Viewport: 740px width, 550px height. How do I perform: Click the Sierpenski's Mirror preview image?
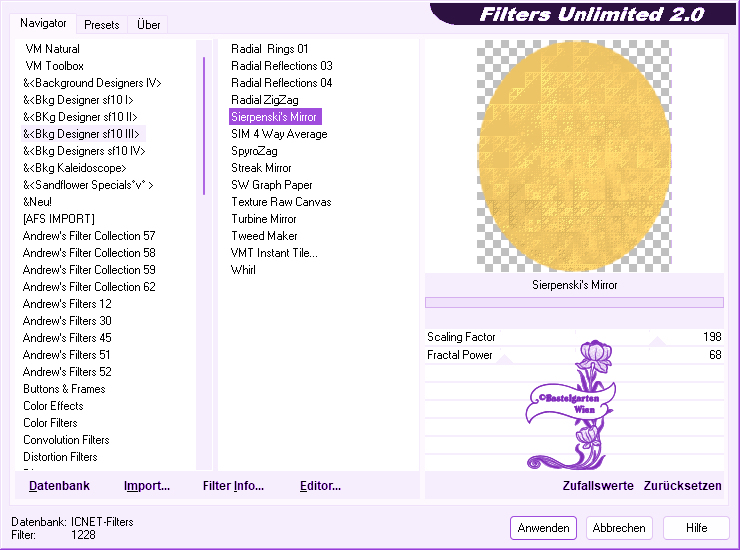coord(573,155)
